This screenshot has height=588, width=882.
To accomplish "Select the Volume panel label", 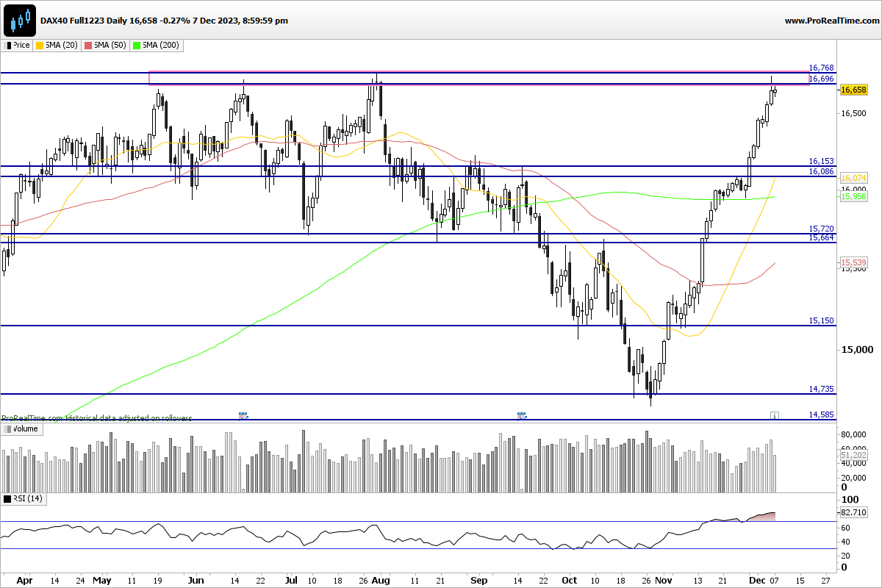I will pyautogui.click(x=25, y=429).
